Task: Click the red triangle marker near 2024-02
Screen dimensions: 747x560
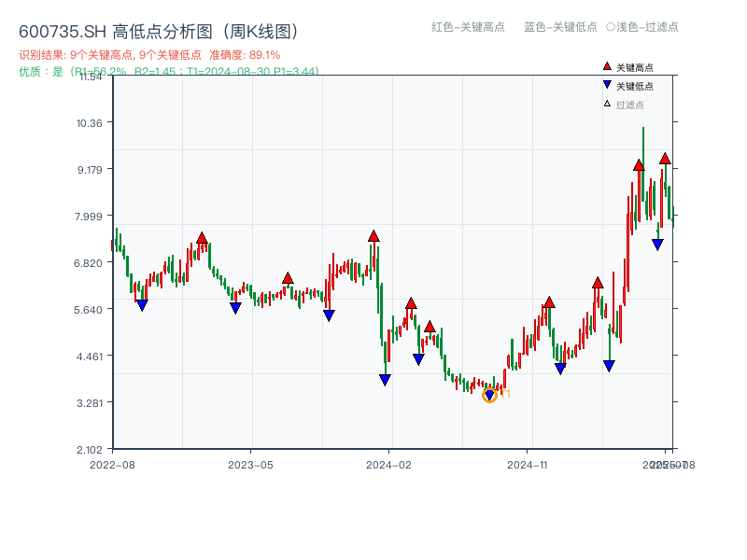Action: coord(375,236)
